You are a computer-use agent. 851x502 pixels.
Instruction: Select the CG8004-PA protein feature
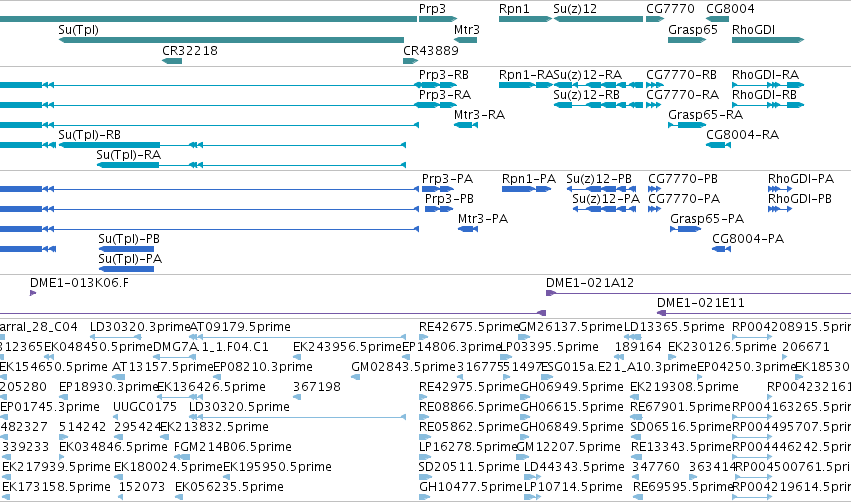(x=721, y=250)
